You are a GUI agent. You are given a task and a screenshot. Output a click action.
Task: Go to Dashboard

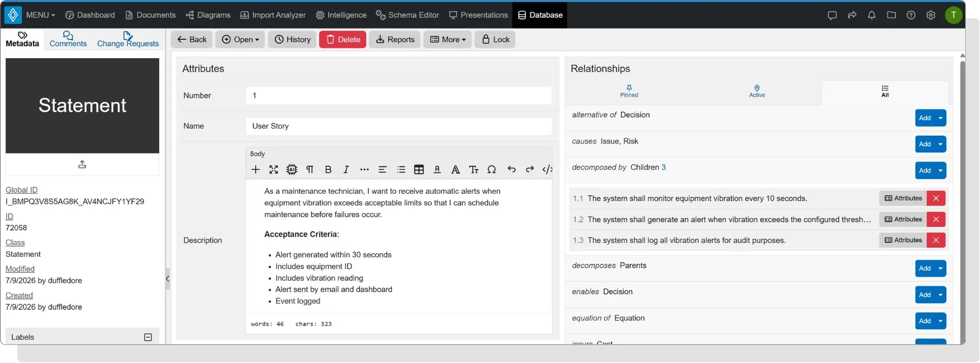tap(90, 15)
